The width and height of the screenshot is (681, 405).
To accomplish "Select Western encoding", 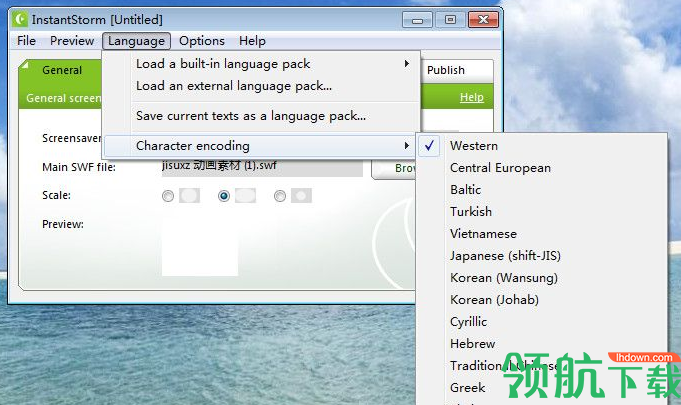I will tap(541, 146).
